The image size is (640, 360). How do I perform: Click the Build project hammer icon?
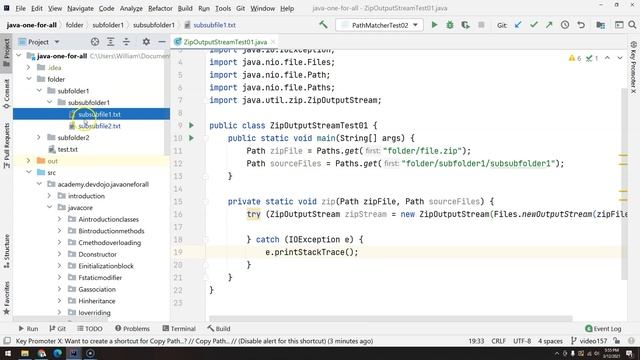click(x=323, y=25)
